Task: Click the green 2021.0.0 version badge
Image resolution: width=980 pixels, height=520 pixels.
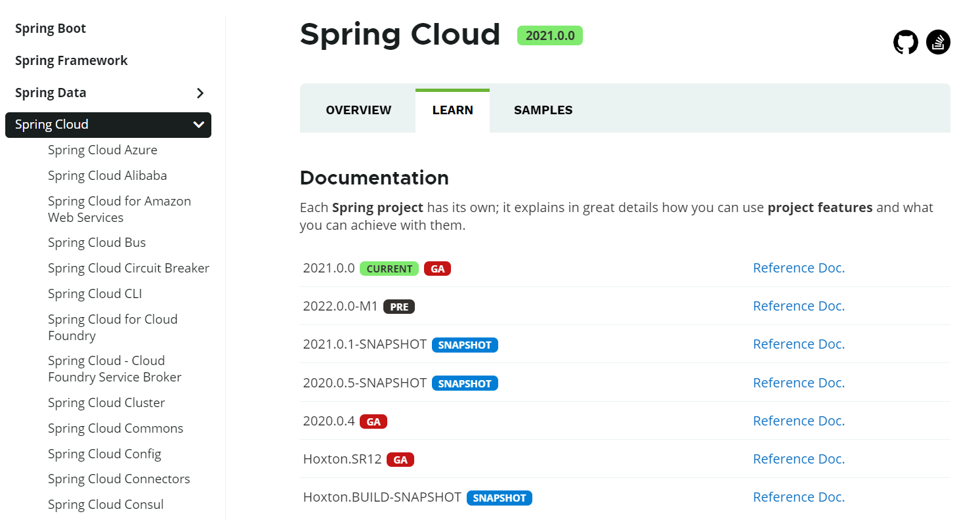Action: pyautogui.click(x=549, y=35)
